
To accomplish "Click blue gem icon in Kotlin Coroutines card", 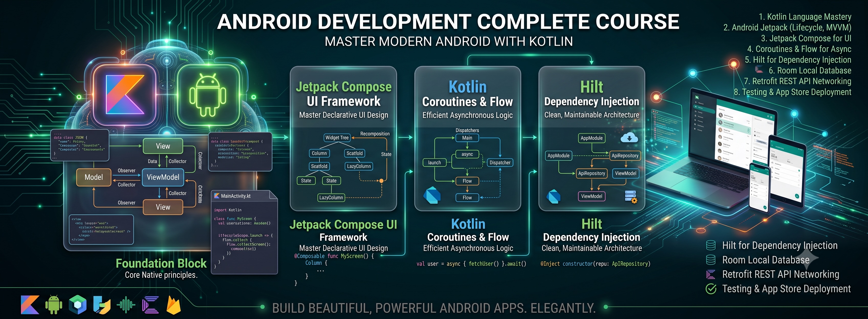I will (432, 195).
